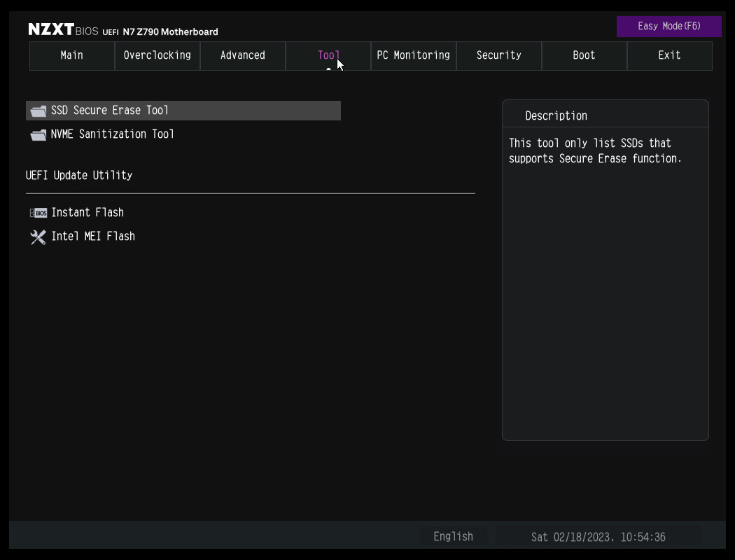Click the date and time display
735x560 pixels.
pyautogui.click(x=598, y=537)
